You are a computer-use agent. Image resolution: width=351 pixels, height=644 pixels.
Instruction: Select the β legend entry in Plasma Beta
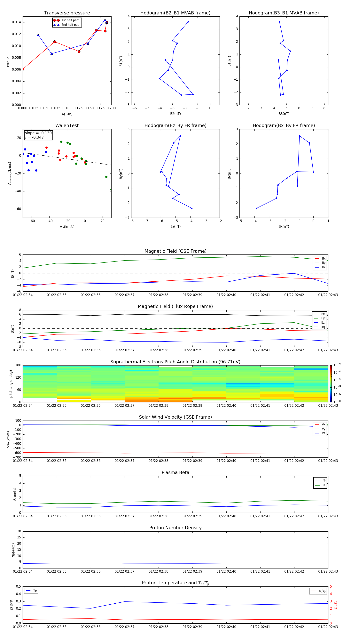click(x=320, y=486)
